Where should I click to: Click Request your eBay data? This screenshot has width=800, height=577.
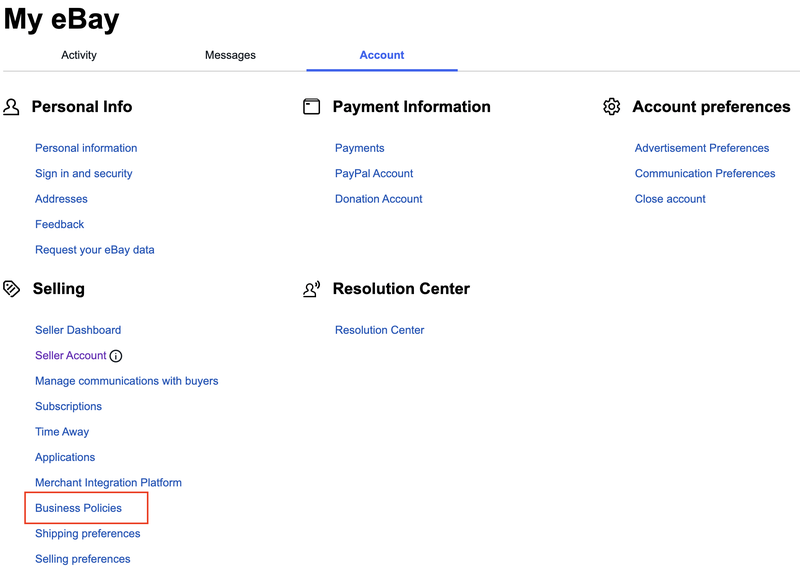95,250
